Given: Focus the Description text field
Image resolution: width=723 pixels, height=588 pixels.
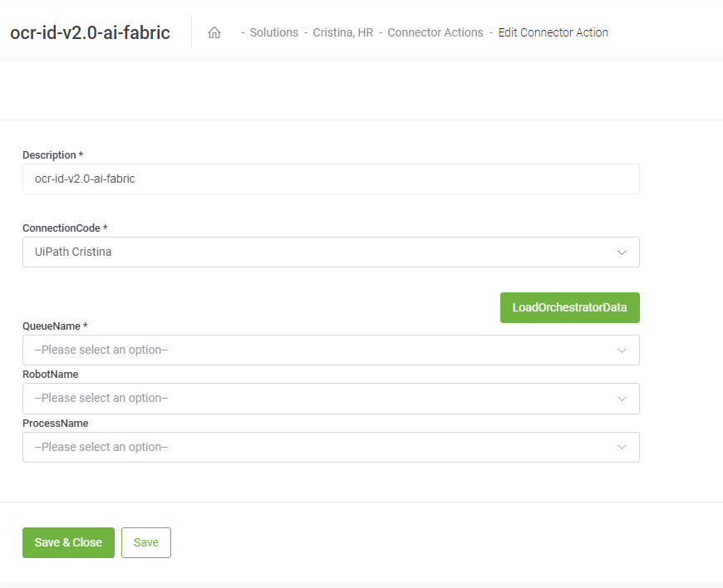Looking at the screenshot, I should tap(331, 179).
